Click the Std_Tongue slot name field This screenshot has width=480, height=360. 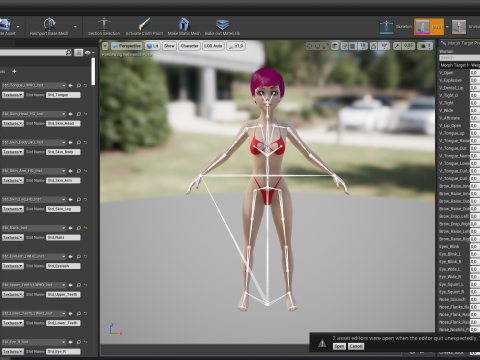pos(63,95)
